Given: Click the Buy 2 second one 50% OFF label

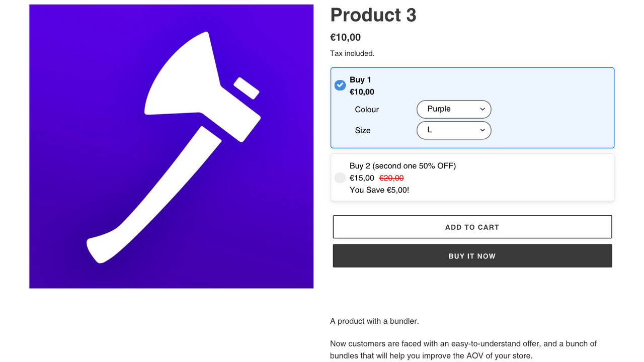Looking at the screenshot, I should pyautogui.click(x=403, y=165).
